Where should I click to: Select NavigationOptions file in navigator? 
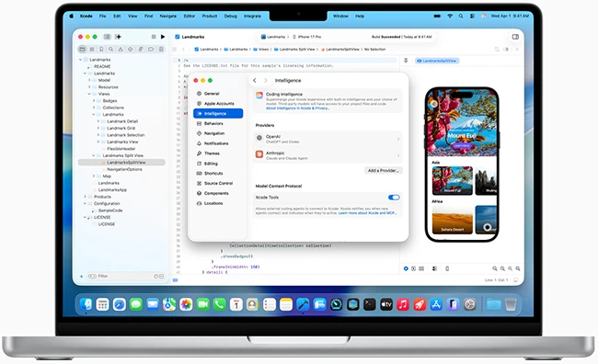click(x=124, y=169)
